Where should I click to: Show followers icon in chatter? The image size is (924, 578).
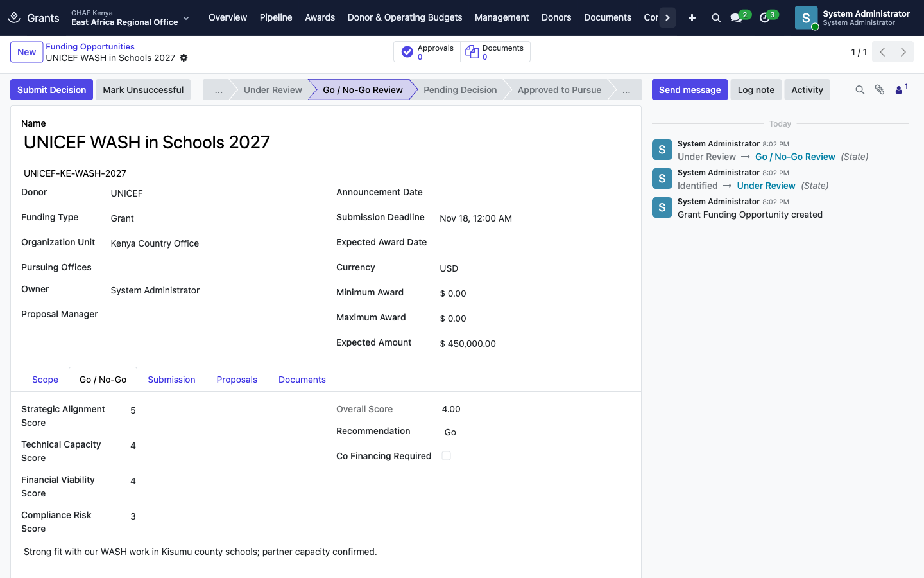tap(901, 89)
